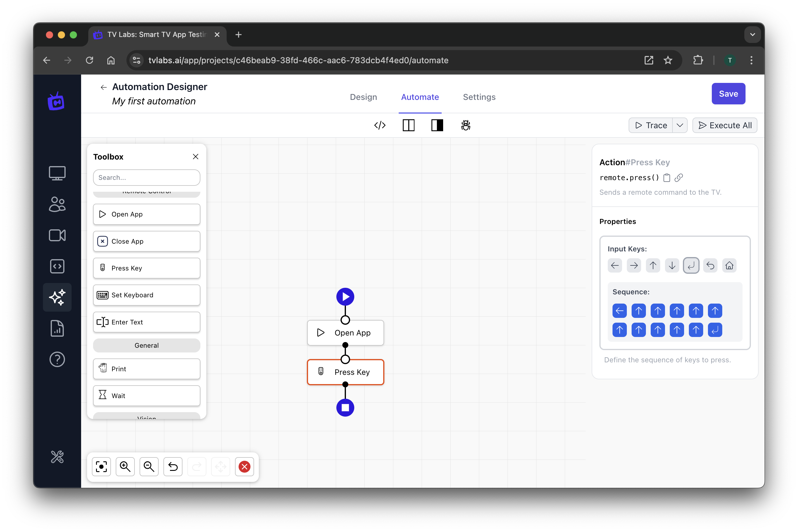Screen dimensions: 798x532
Task: Select the Open App toolbox item
Action: tap(146, 214)
